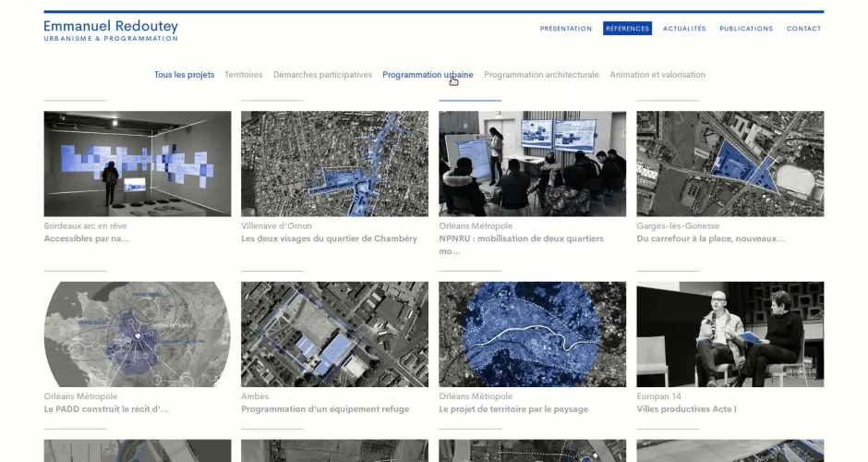Navigate to the Contact page
This screenshot has height=462, width=868.
(x=803, y=29)
